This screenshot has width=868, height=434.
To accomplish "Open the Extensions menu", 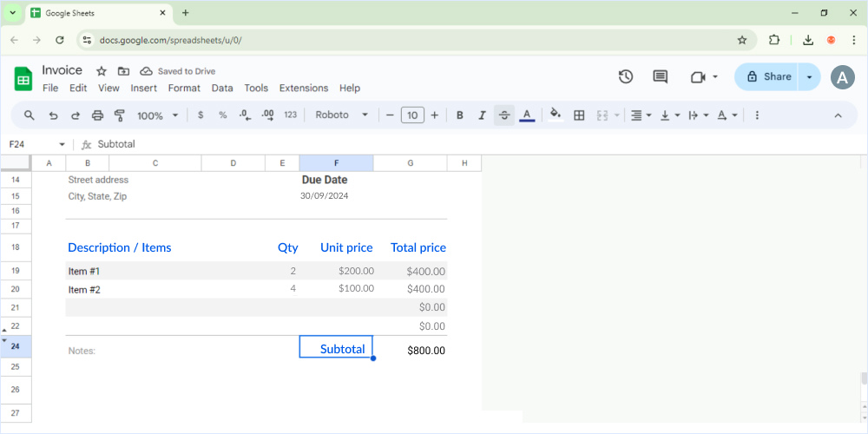I will coord(304,89).
